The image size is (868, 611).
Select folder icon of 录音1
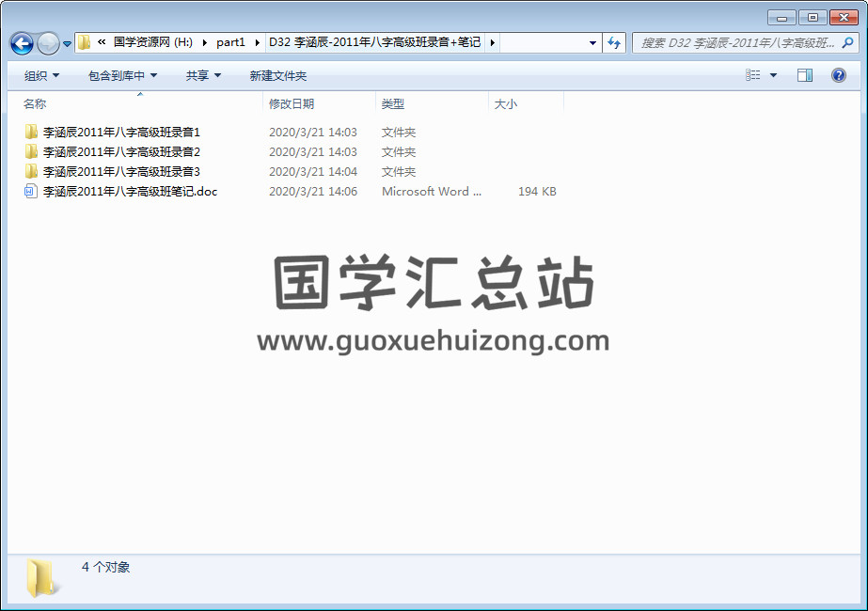(31, 132)
